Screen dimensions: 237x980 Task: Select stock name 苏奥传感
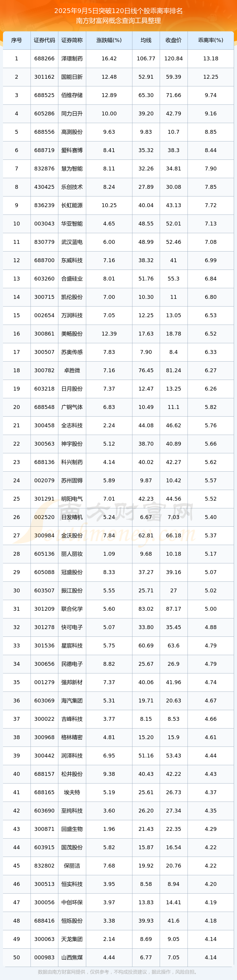pyautogui.click(x=72, y=352)
